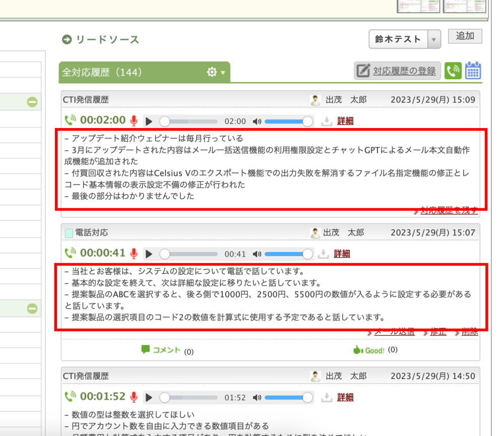Click the 削除 link
This screenshot has width=504, height=436.
[470, 332]
